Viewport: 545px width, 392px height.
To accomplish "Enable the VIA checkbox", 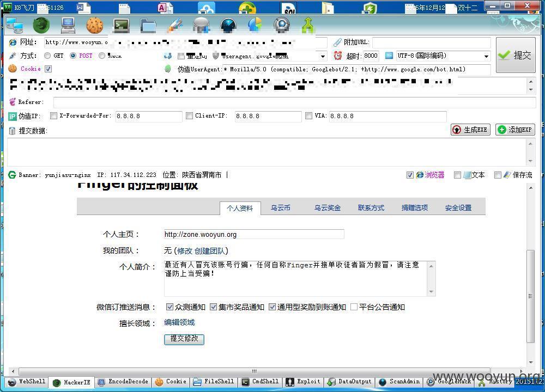I will [308, 115].
